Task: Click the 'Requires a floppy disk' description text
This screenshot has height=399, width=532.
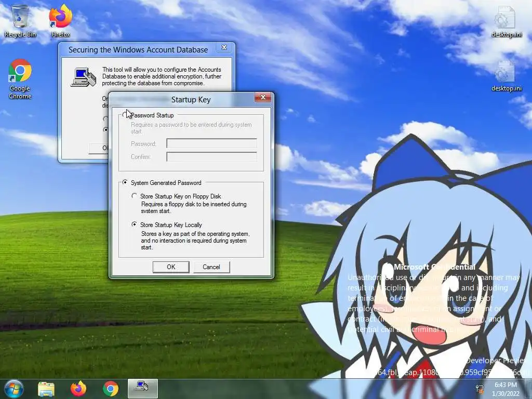Action: tap(194, 208)
